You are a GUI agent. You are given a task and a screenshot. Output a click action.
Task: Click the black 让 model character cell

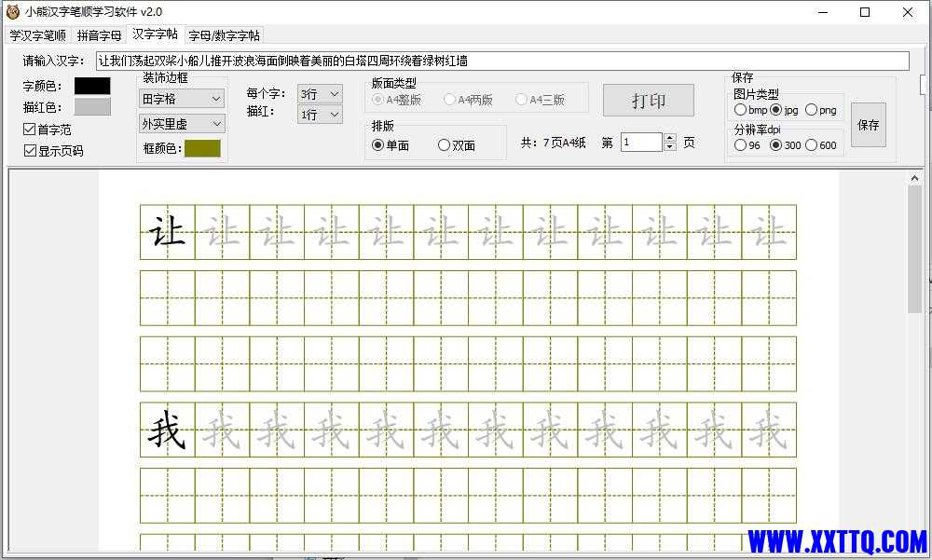pyautogui.click(x=168, y=232)
